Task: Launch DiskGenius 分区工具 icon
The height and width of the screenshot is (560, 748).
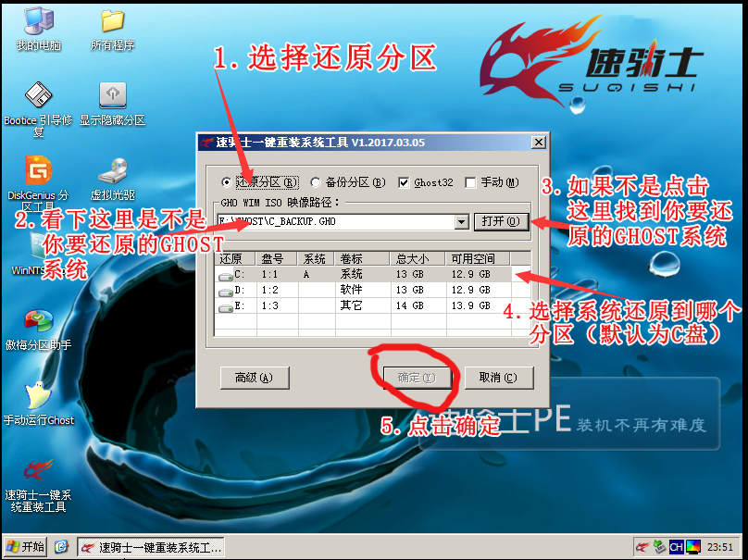Action: 38,183
